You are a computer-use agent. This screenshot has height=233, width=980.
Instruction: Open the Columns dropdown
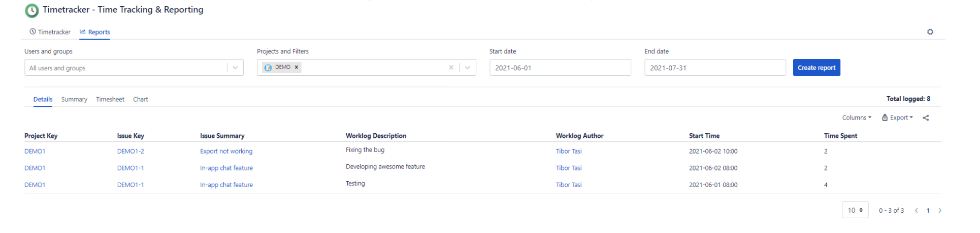(x=856, y=118)
